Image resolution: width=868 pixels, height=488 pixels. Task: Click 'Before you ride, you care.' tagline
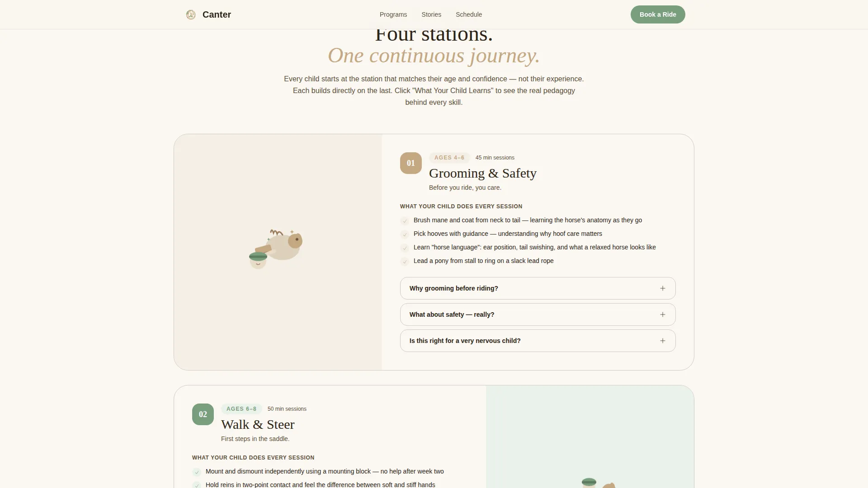pyautogui.click(x=465, y=188)
